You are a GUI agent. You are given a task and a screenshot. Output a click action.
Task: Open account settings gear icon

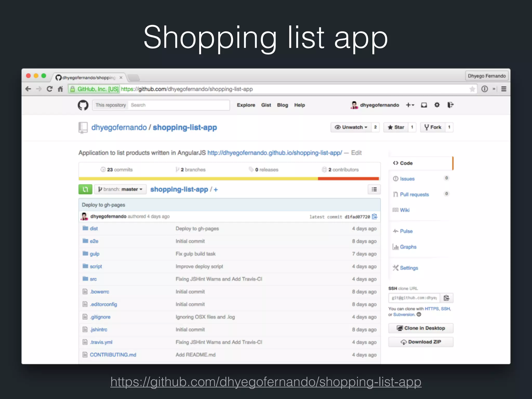[x=437, y=105]
